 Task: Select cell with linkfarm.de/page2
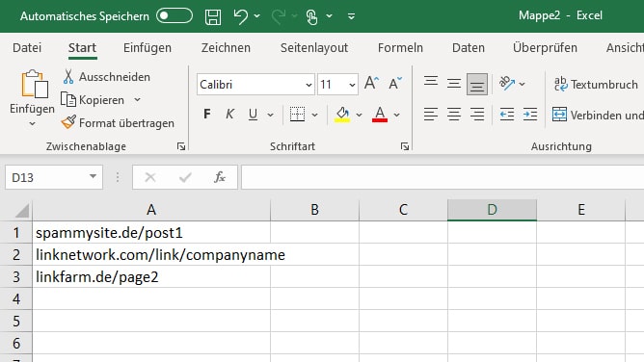point(151,276)
